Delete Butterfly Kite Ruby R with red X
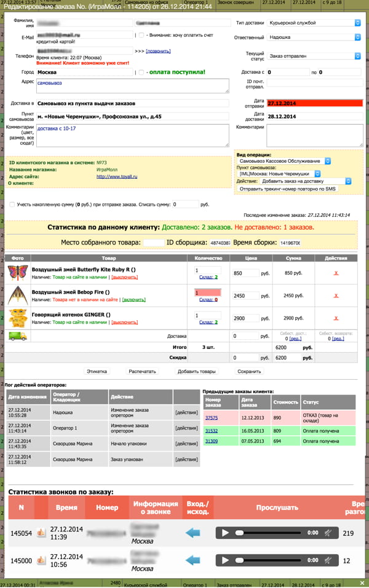This screenshot has width=369, height=588. (336, 273)
